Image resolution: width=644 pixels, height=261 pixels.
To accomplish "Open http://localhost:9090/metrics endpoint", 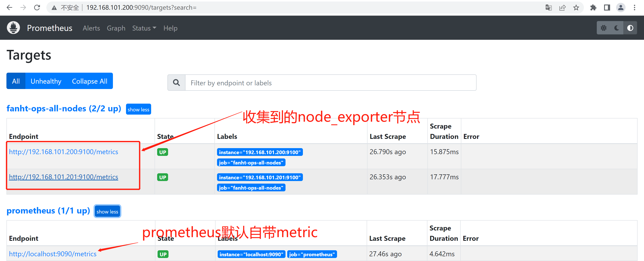I will click(53, 253).
